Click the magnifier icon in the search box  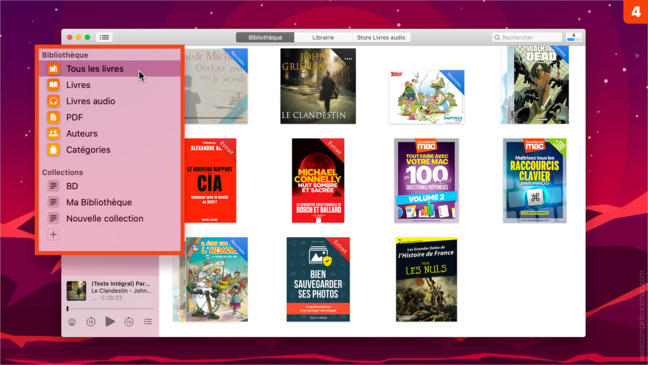497,37
